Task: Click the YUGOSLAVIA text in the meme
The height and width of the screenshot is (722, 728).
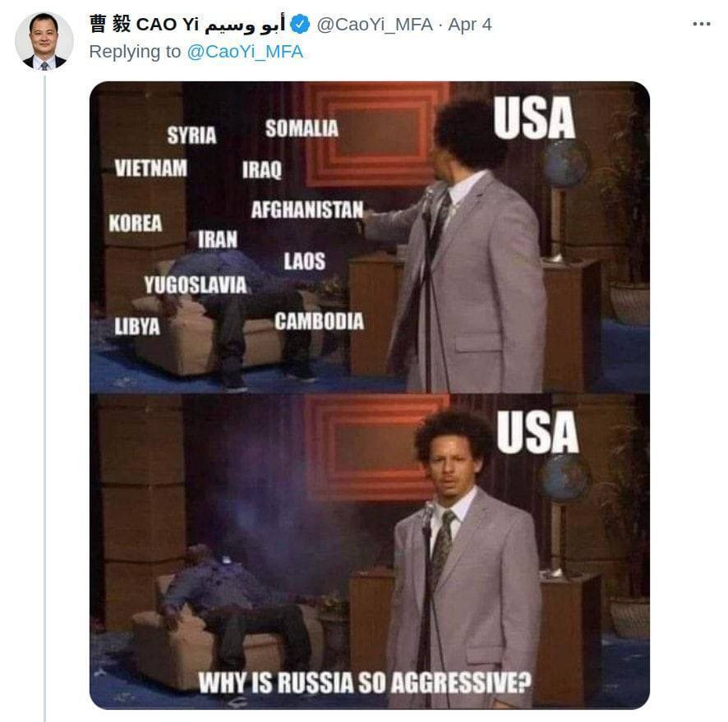Action: 195,284
